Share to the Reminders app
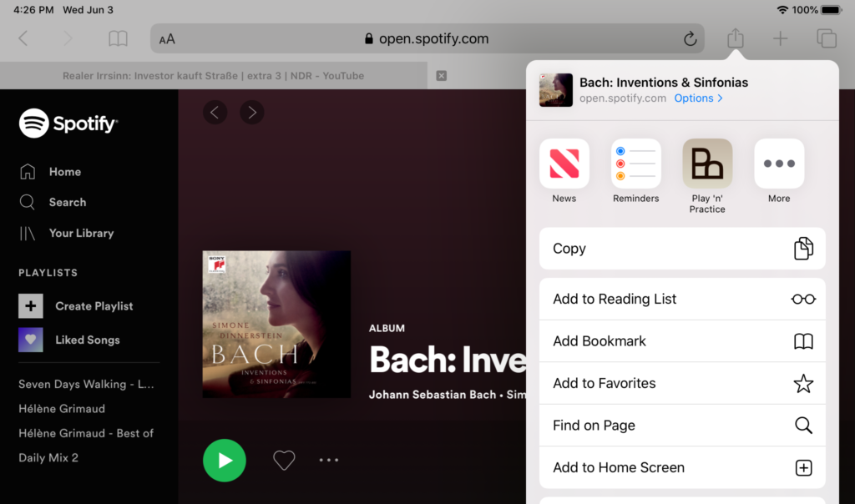This screenshot has width=855, height=504. coord(635,171)
